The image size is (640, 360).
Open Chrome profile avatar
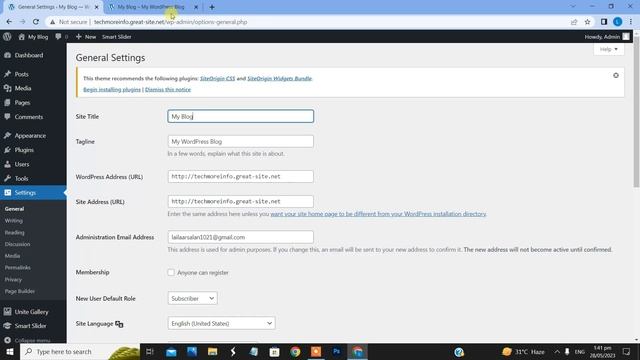point(618,22)
